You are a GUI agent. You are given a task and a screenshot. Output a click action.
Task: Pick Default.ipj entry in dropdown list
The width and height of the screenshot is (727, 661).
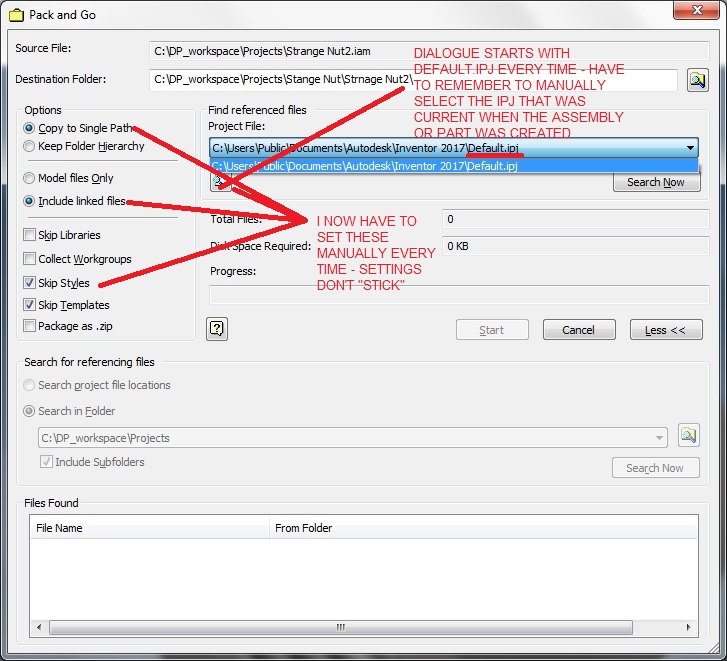pos(453,166)
